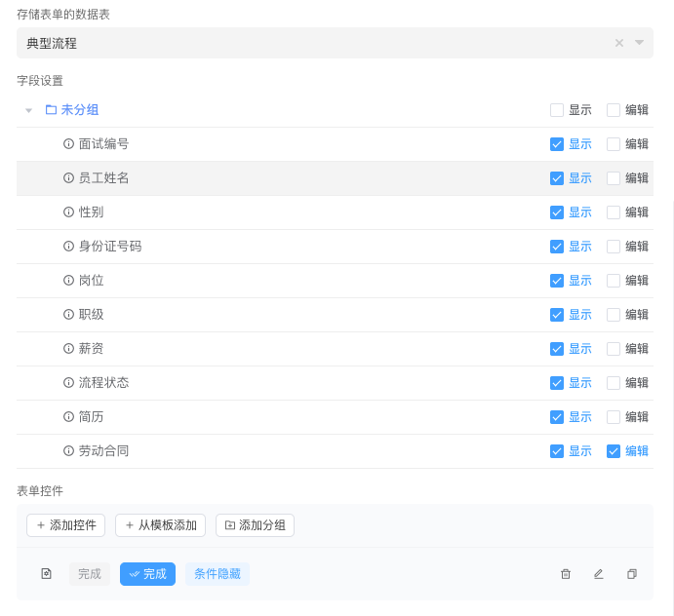Image resolution: width=674 pixels, height=616 pixels.
Task: Click info icon next to 身份证号码
Action: [x=68, y=247]
